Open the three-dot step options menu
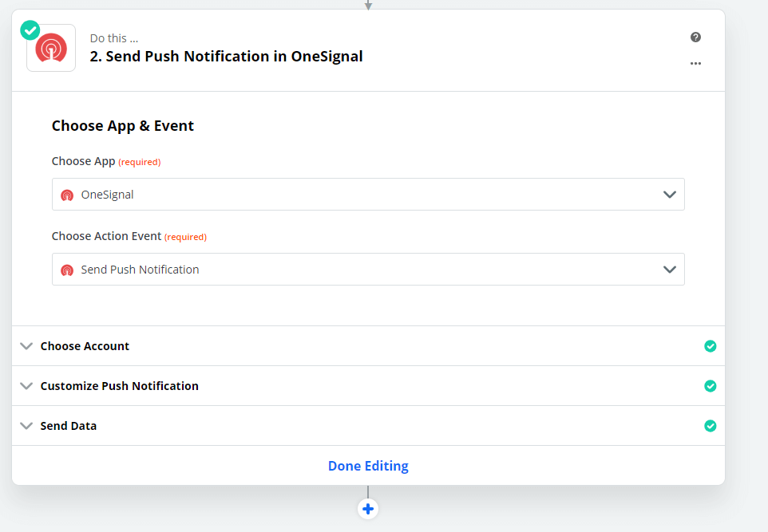768x532 pixels. point(695,63)
